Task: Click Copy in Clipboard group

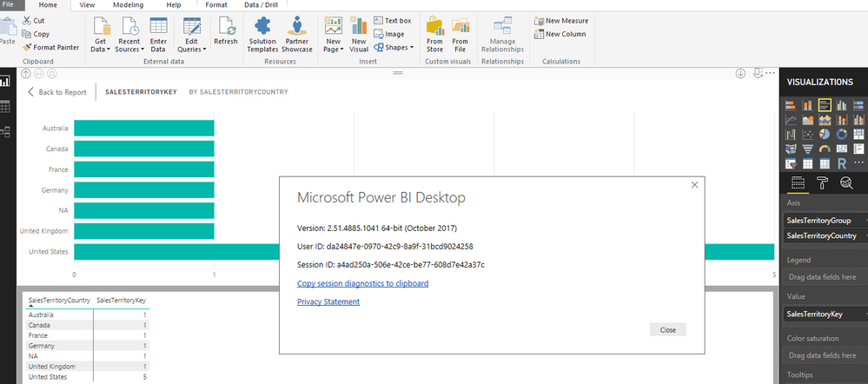Action: point(36,34)
